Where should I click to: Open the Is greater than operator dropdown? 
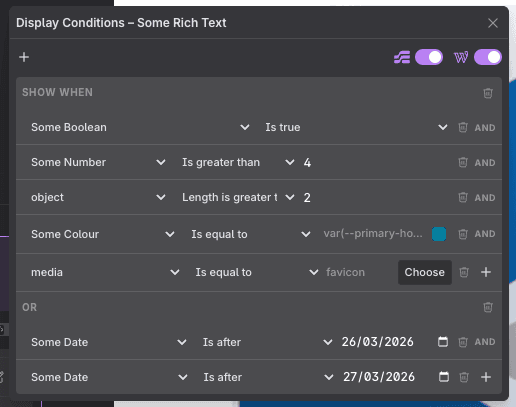[238, 162]
